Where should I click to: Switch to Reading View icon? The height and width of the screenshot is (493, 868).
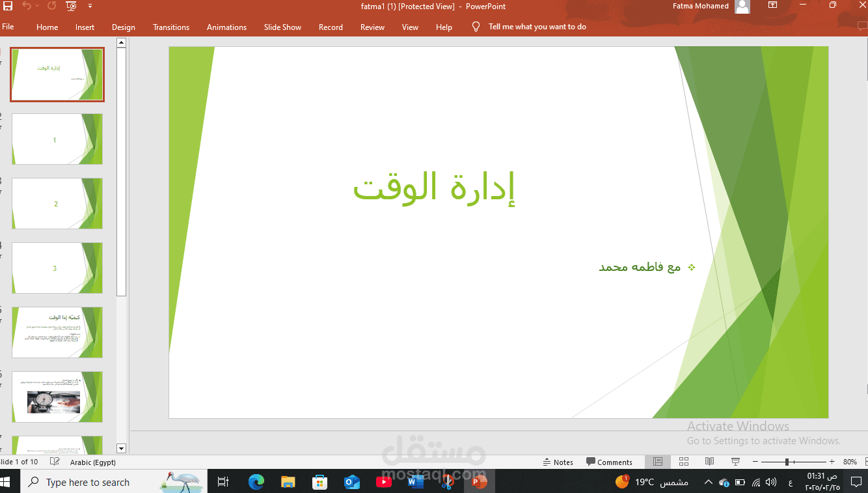[x=710, y=462]
